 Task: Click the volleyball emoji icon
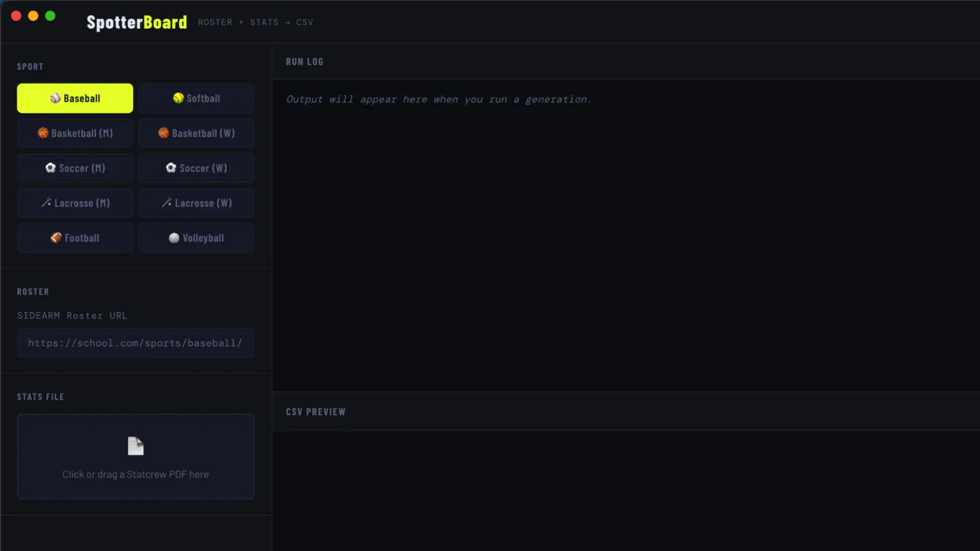pos(174,238)
